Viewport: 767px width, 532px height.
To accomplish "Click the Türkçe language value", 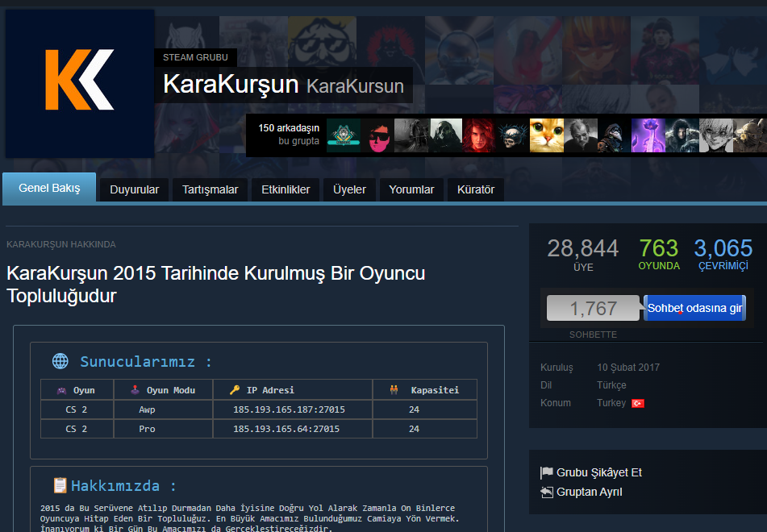I will 611,385.
